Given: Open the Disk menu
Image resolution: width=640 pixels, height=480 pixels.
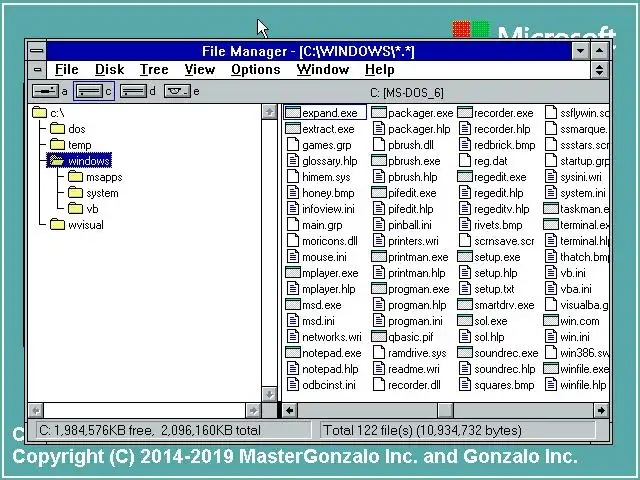Looking at the screenshot, I should (109, 70).
